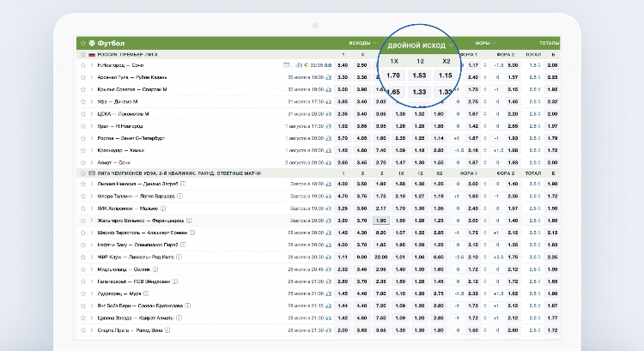Open info icon next to Спарта Прага — Рапид Вена
The width and height of the screenshot is (644, 351).
click(x=167, y=330)
